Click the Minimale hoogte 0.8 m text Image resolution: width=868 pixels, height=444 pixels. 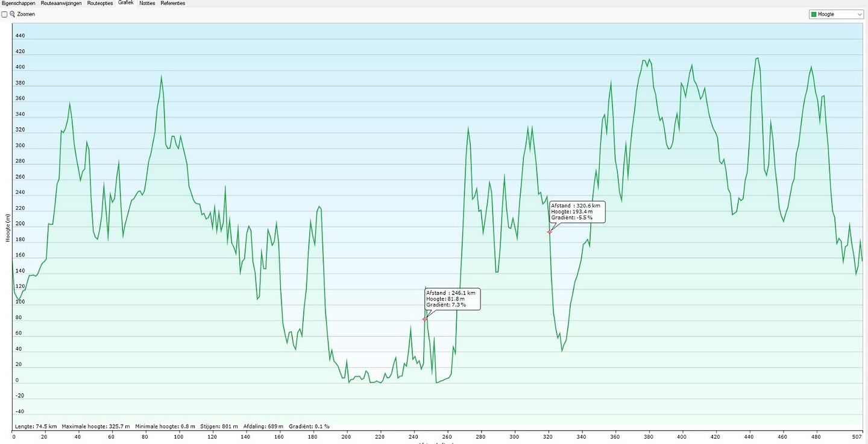[165, 426]
